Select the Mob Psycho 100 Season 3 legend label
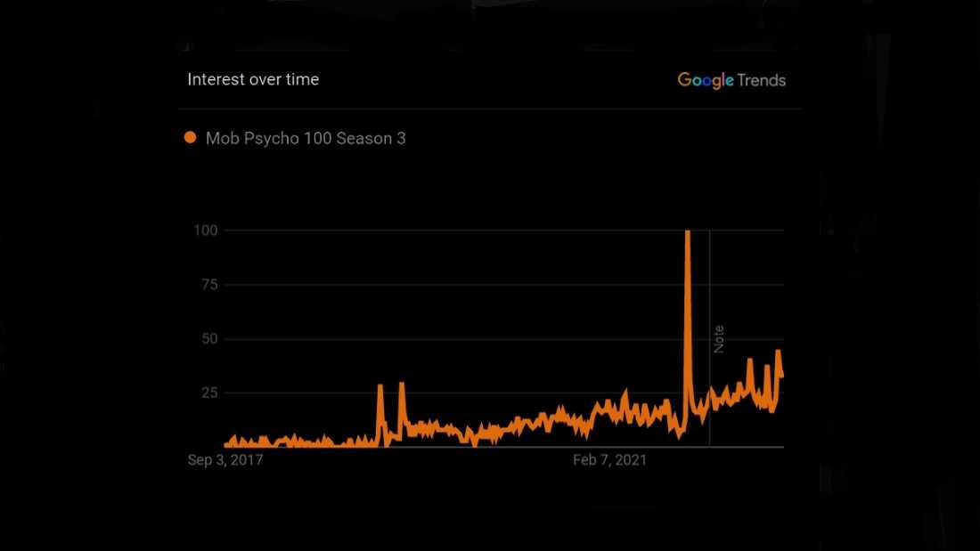This screenshot has height=551, width=980. point(306,138)
